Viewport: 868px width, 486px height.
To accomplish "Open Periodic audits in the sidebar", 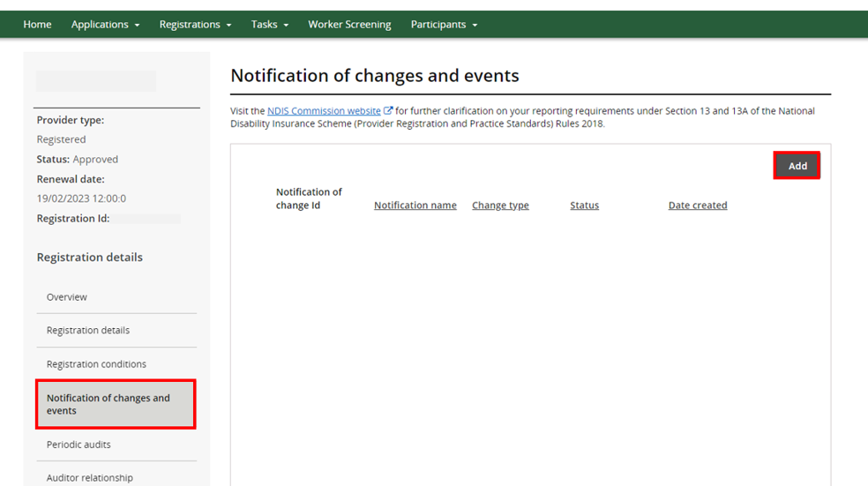I will tap(79, 445).
